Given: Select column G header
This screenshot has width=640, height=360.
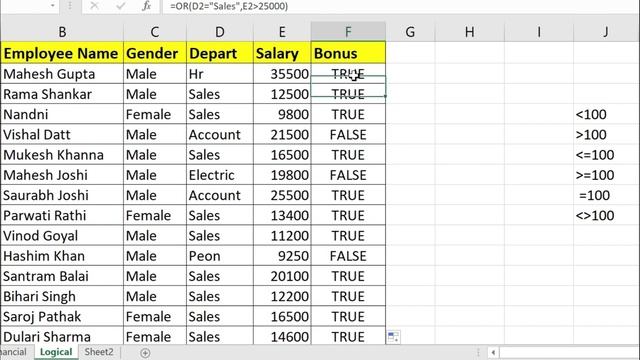Looking at the screenshot, I should (410, 31).
